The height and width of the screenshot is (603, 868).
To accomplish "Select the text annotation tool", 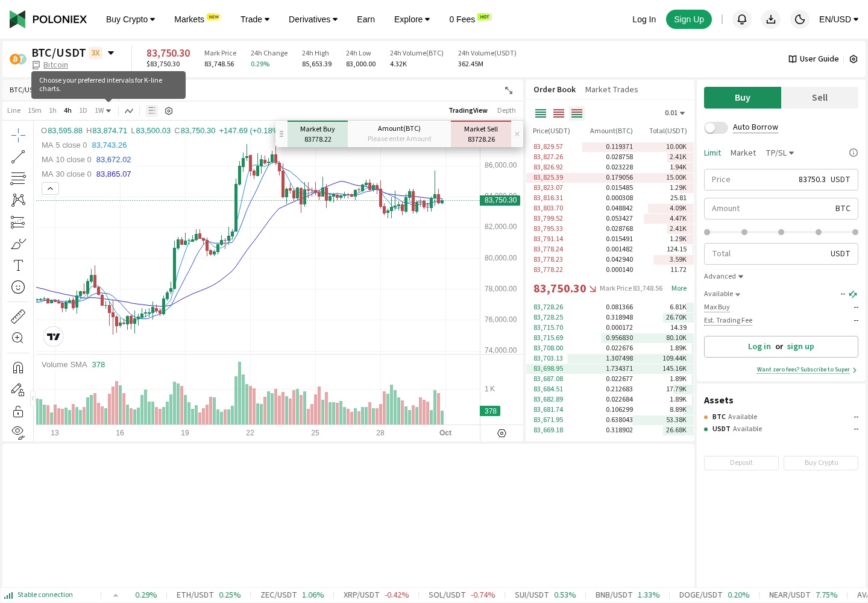I will point(18,265).
